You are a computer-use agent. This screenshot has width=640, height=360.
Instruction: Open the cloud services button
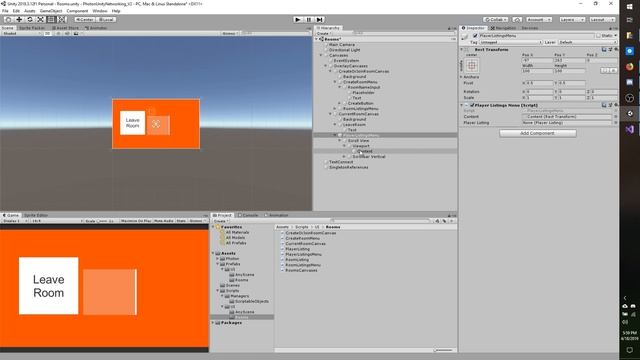point(517,20)
